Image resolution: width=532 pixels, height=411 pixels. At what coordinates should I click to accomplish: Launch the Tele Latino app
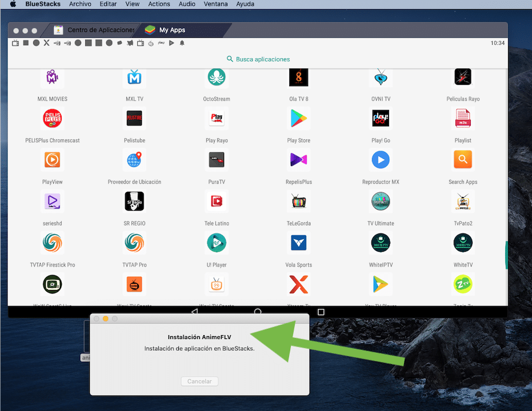pos(216,202)
